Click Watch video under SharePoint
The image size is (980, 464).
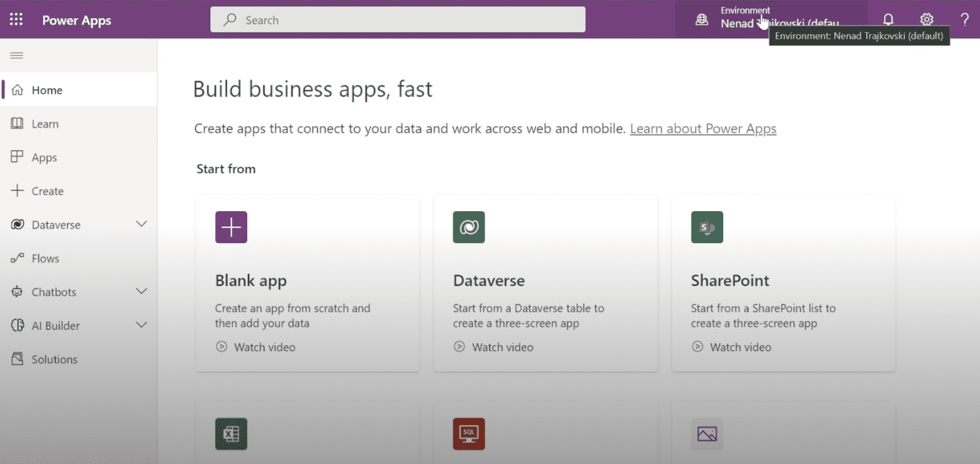pos(741,347)
